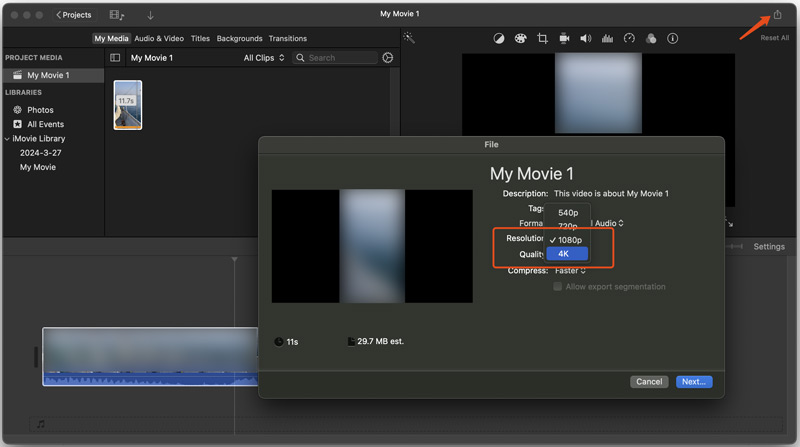Click the magic wand auto-enhance icon

pos(409,38)
